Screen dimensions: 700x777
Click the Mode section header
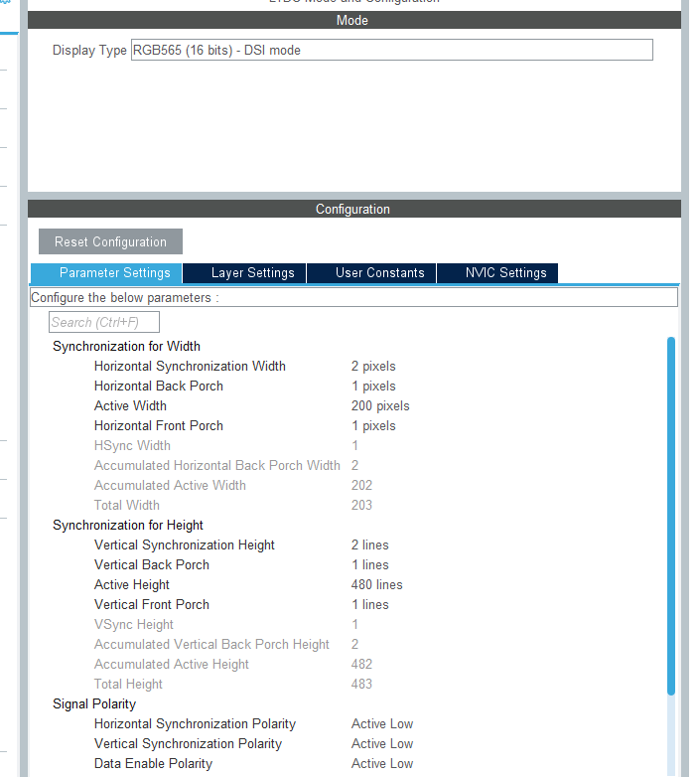353,20
